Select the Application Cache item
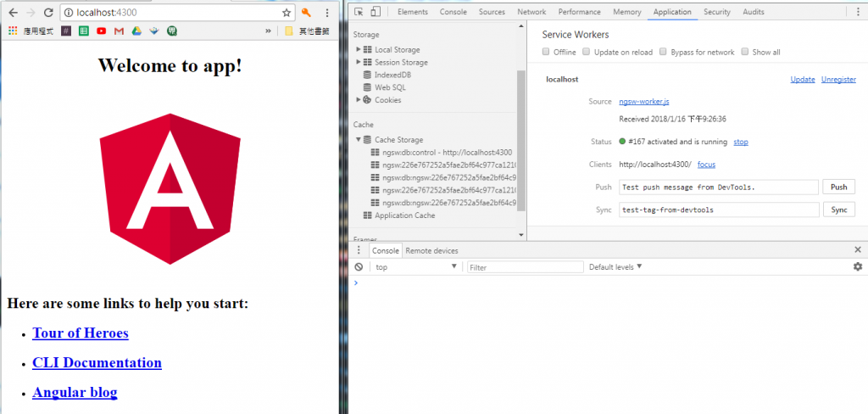The height and width of the screenshot is (414, 868). (x=399, y=215)
